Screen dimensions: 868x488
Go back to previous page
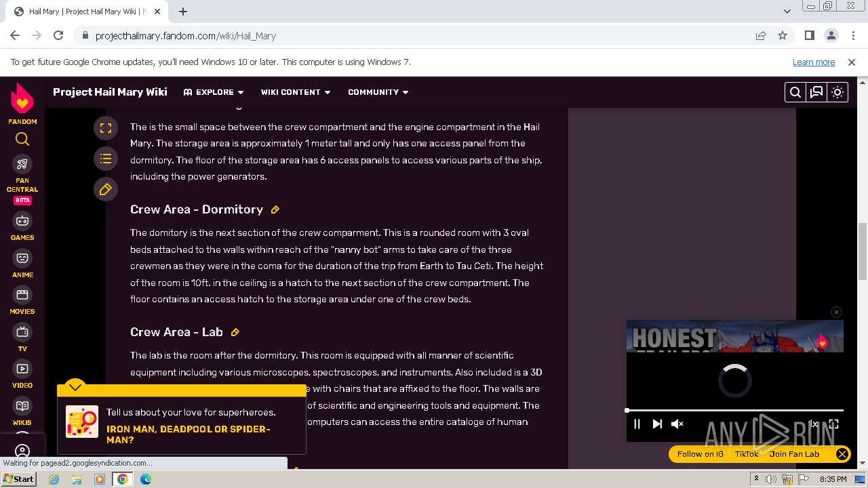(15, 36)
